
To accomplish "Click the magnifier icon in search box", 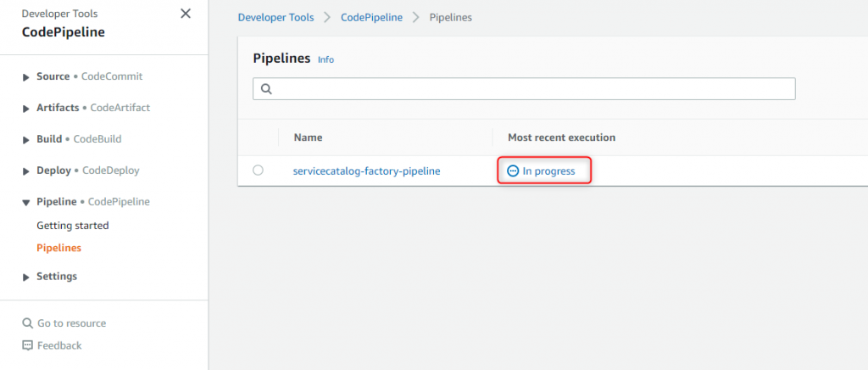I will click(266, 88).
